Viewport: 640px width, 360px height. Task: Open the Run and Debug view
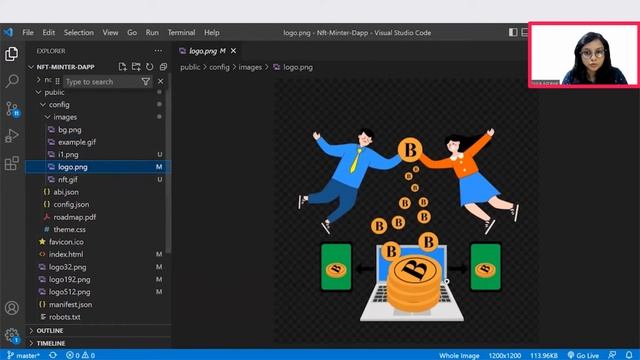pyautogui.click(x=12, y=136)
